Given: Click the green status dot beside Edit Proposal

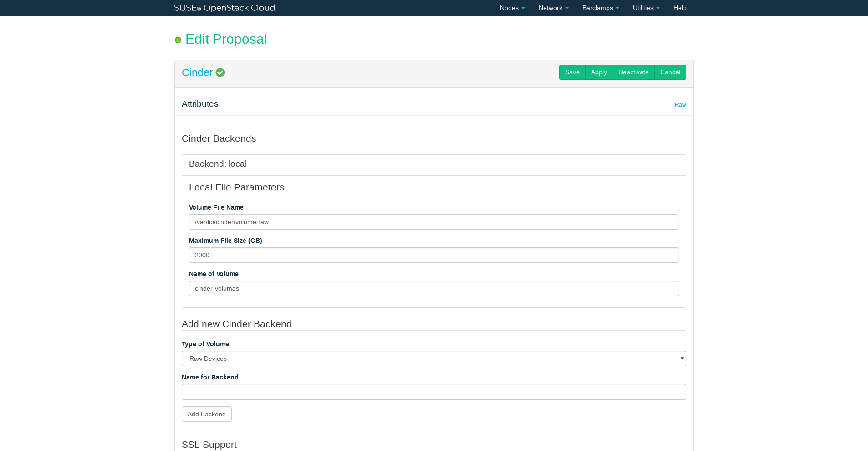Looking at the screenshot, I should coord(178,40).
